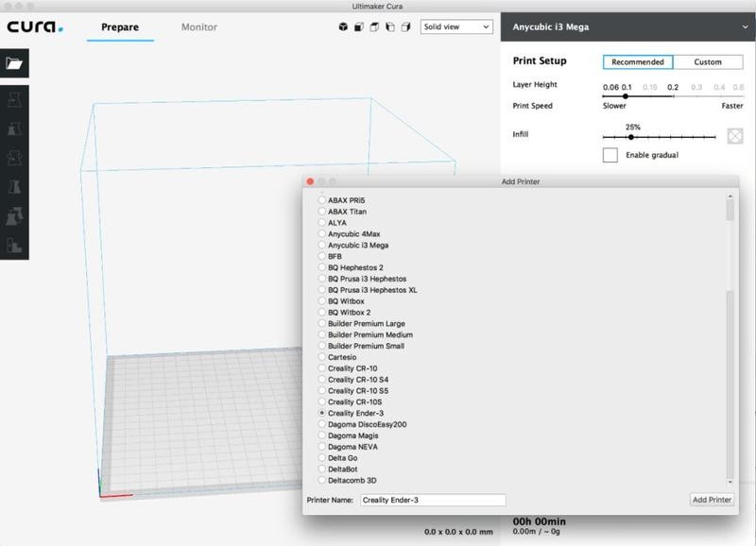This screenshot has height=546, width=756.
Task: Switch to the Prepare tab
Action: tap(120, 27)
